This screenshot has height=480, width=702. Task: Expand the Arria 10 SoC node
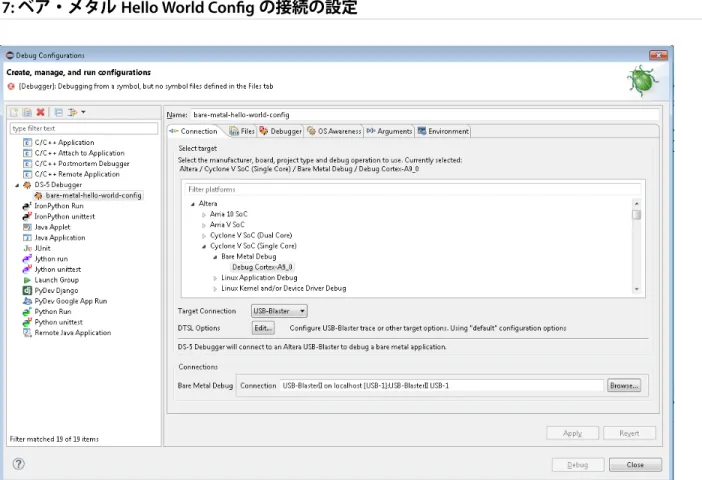(x=204, y=214)
